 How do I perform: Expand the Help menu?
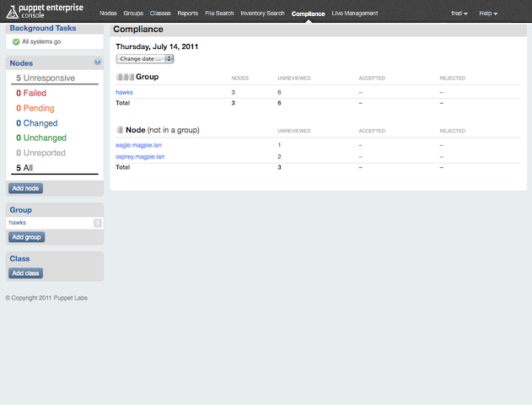[487, 13]
